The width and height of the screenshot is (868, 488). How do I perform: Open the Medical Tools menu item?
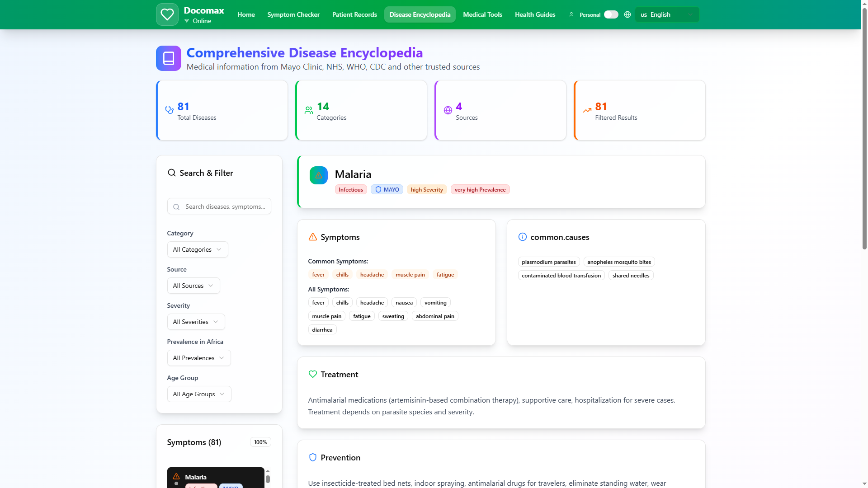pos(482,14)
